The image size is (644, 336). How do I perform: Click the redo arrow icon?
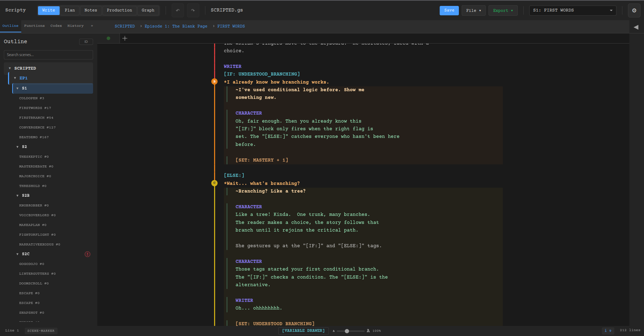193,10
